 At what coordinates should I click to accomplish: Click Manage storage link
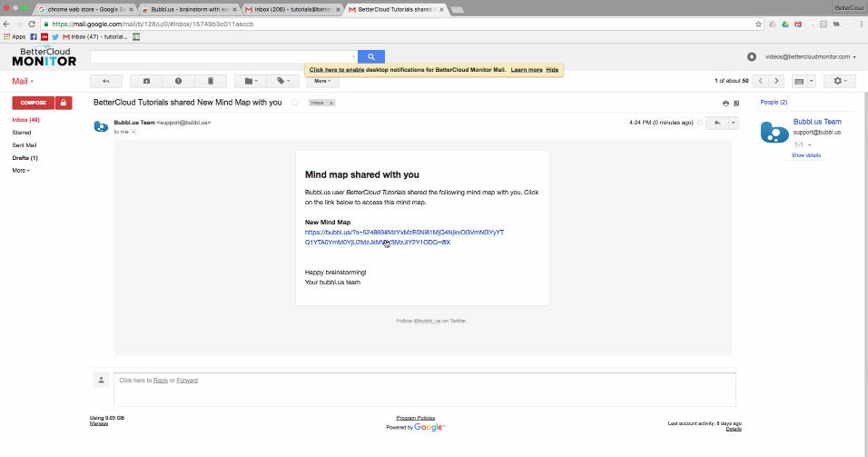(x=99, y=423)
